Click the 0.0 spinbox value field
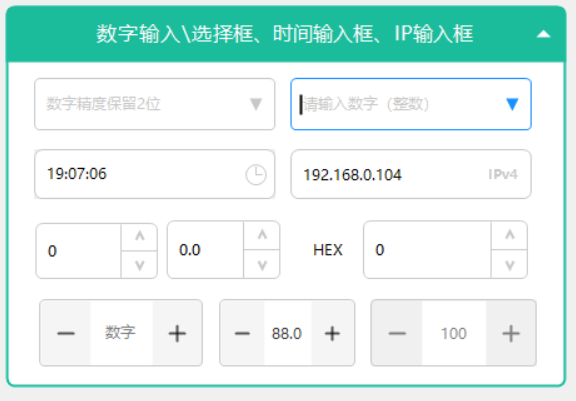576x401 pixels. tap(206, 250)
